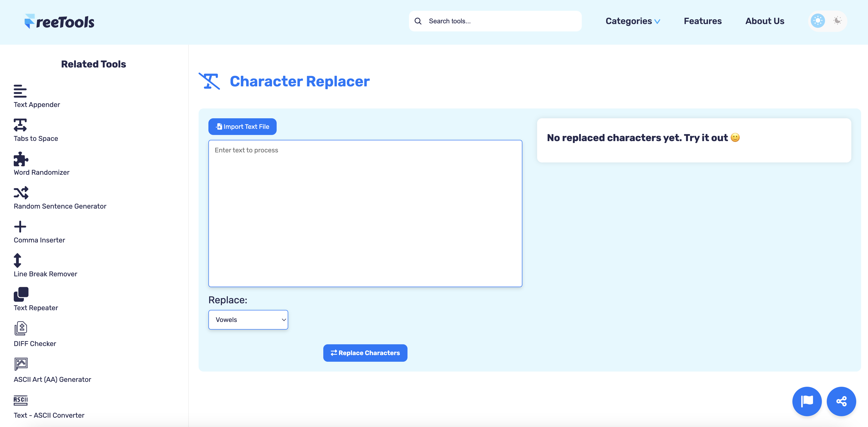Click the Comma Inserter plus icon
Image resolution: width=868 pixels, height=427 pixels.
tap(20, 227)
